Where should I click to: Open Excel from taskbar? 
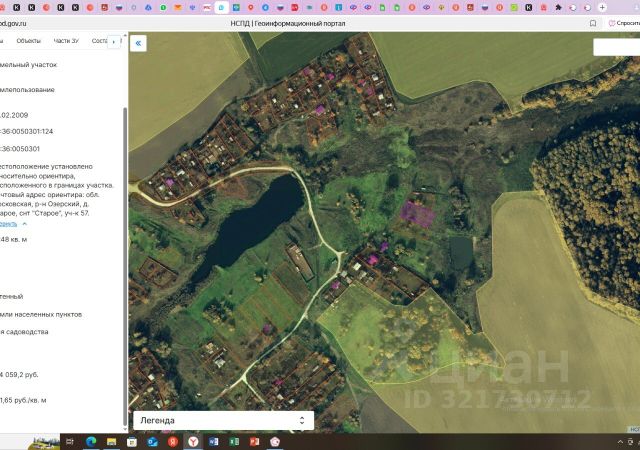click(x=234, y=441)
